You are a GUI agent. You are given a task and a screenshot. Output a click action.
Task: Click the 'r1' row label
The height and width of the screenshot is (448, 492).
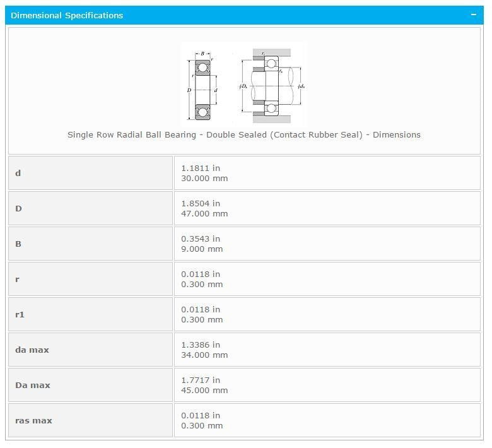(x=20, y=315)
